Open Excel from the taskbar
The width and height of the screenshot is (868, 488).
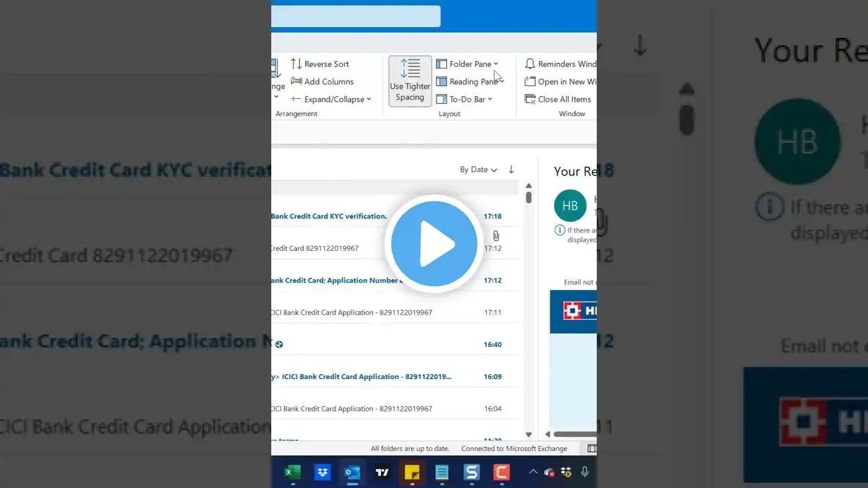pos(292,472)
